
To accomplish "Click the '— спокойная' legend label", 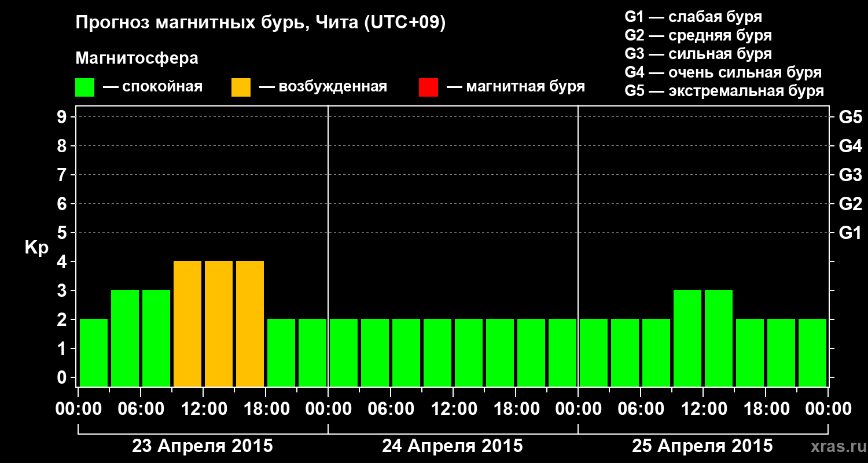I will 153,87.
